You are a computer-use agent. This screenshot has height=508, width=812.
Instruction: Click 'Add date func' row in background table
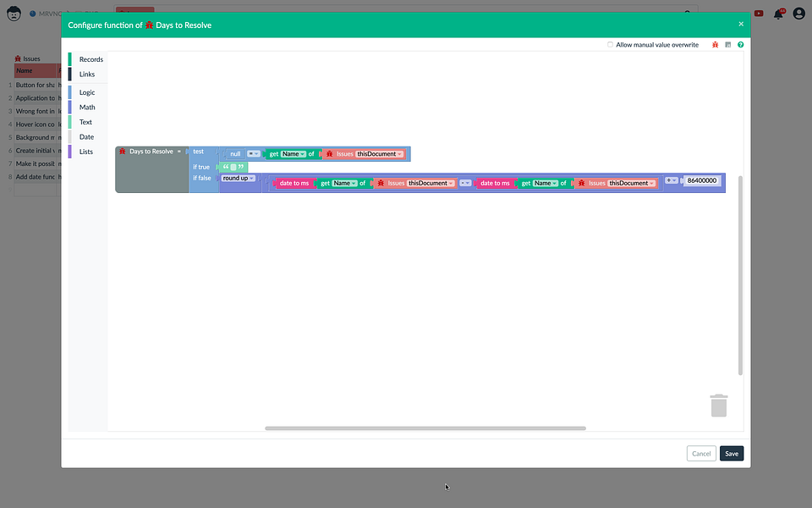(36, 177)
